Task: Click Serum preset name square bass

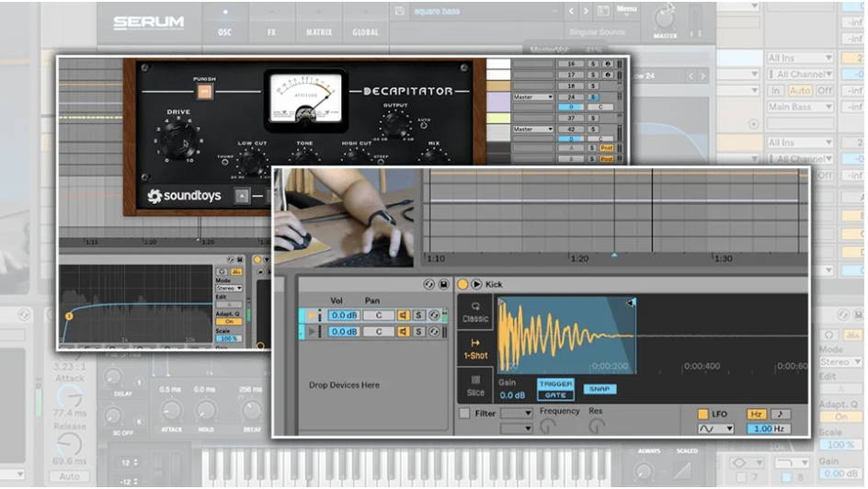Action: [438, 11]
